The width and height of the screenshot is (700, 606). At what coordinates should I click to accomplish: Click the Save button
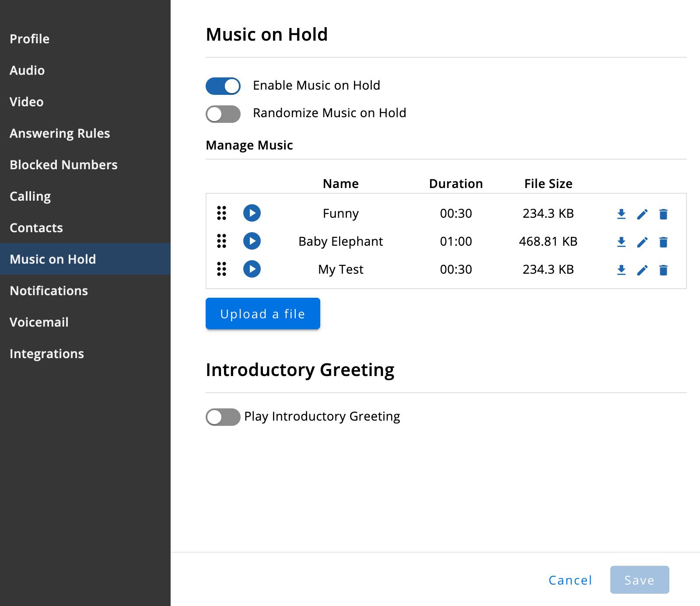(x=640, y=580)
